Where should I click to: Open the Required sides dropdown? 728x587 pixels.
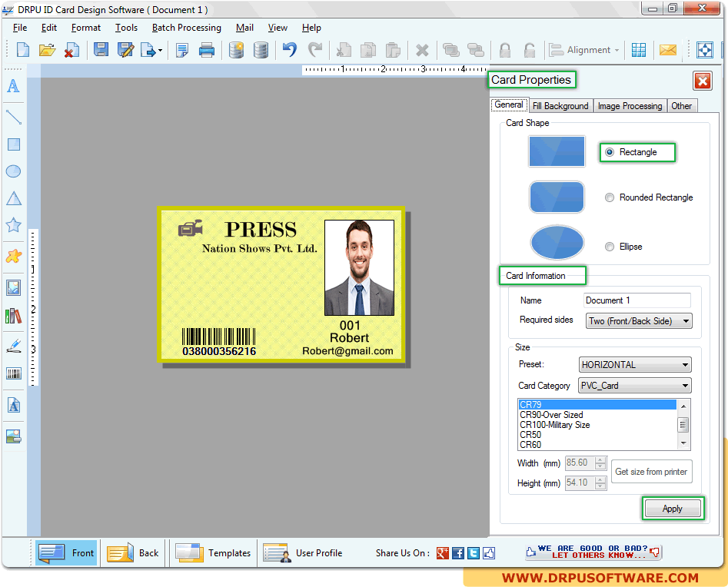point(638,321)
